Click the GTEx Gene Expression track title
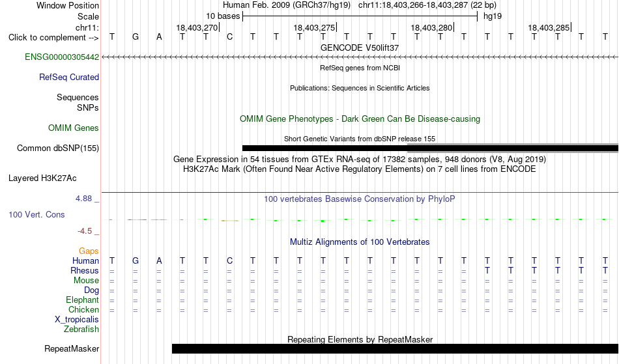The image size is (619, 364). (x=359, y=160)
